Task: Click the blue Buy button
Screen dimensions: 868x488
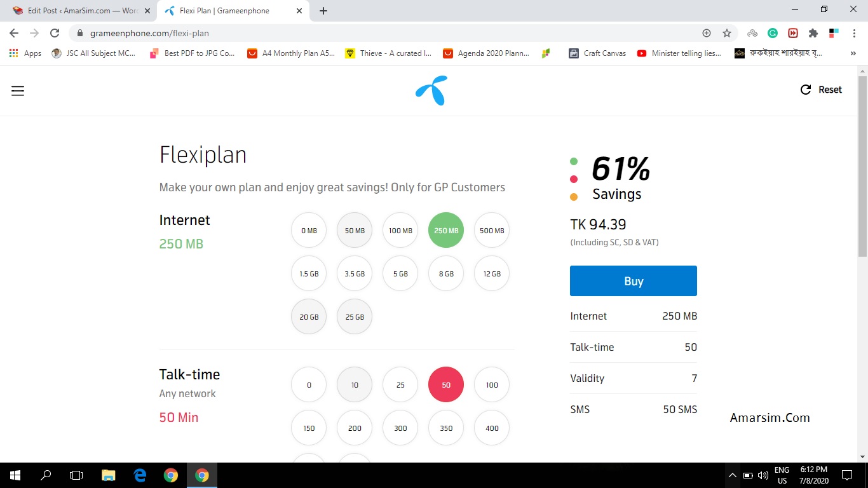Action: pyautogui.click(x=634, y=281)
